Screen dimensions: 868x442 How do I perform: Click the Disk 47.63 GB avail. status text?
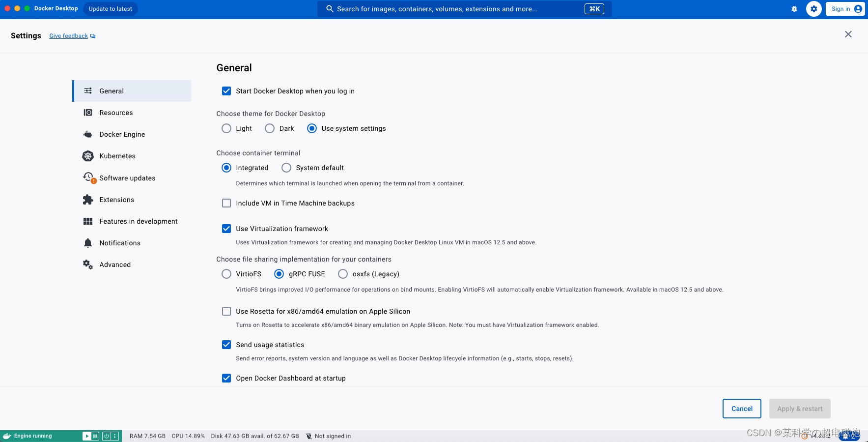pos(255,436)
